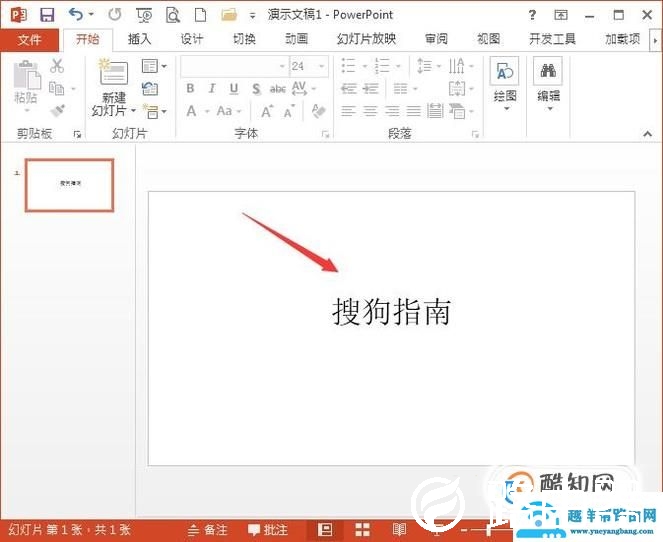Select the Format Painter brush
663x542 pixels.
tap(57, 111)
